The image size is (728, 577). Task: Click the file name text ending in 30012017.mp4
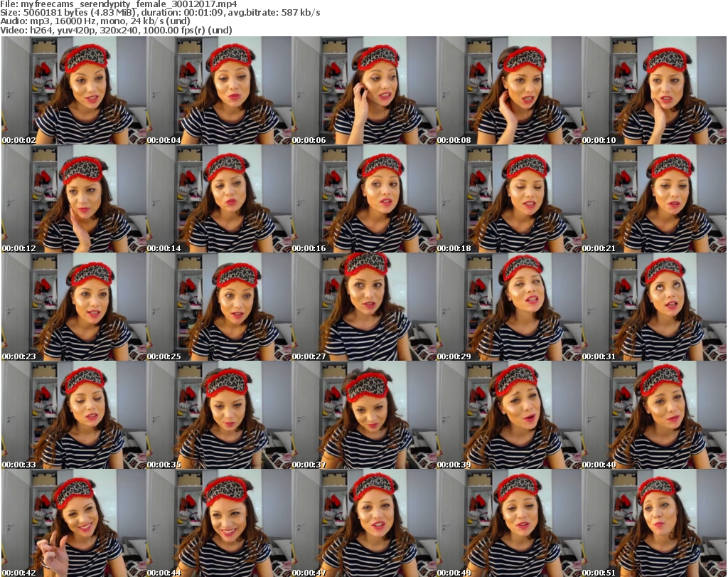(x=129, y=4)
